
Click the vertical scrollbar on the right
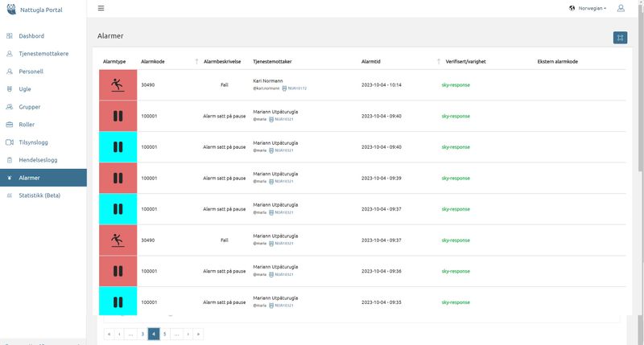[640, 121]
